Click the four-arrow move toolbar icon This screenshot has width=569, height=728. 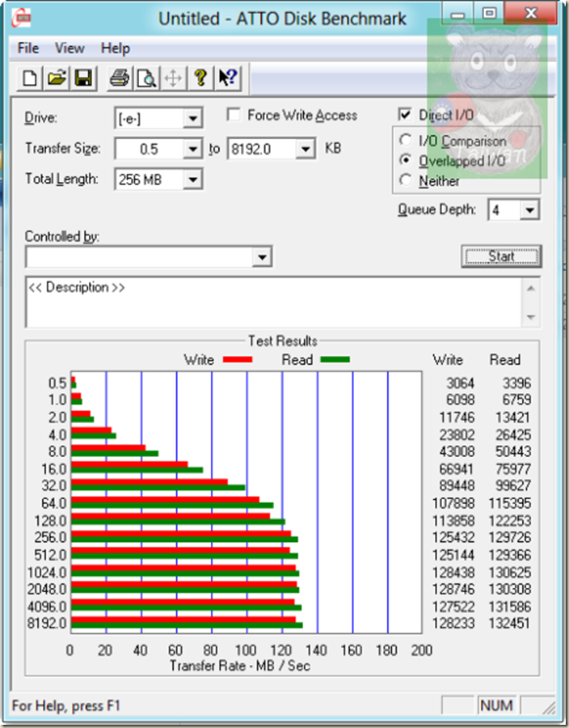(x=173, y=78)
